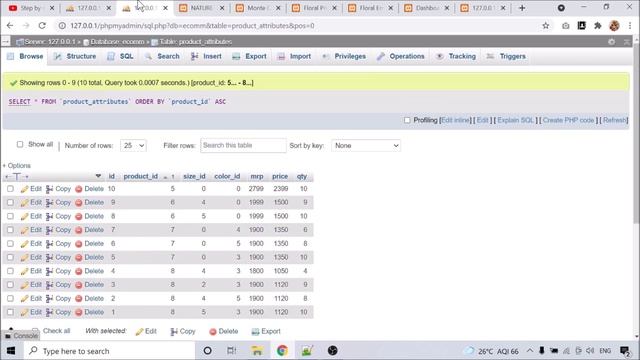Sort the table by the price column header
The width and height of the screenshot is (640, 360).
[x=280, y=176]
